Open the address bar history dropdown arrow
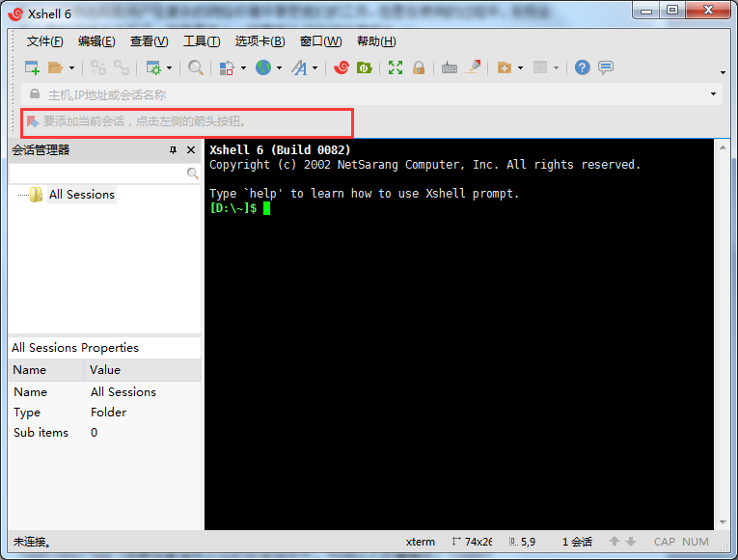Viewport: 738px width, 560px height. [714, 94]
